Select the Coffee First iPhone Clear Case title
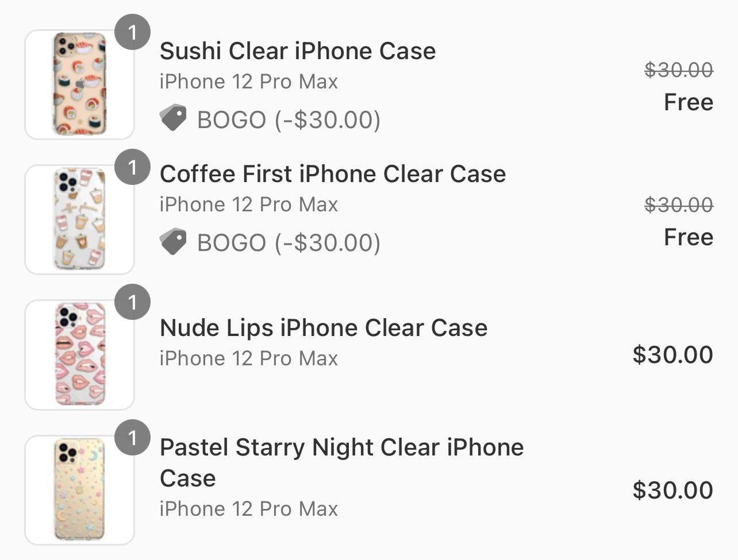Screen dimensions: 738x560 333,174
